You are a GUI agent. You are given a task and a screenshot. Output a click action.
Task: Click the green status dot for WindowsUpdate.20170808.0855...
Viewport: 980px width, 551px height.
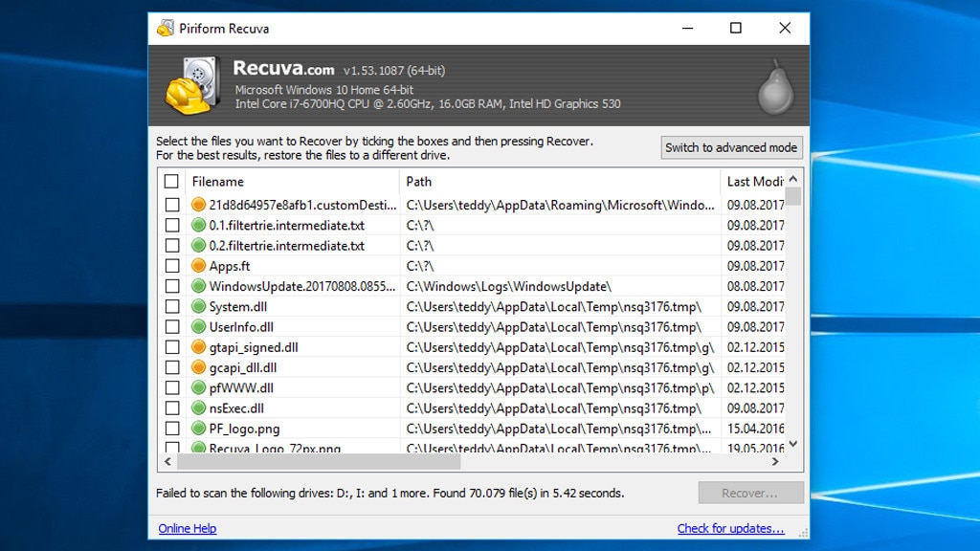pos(198,286)
